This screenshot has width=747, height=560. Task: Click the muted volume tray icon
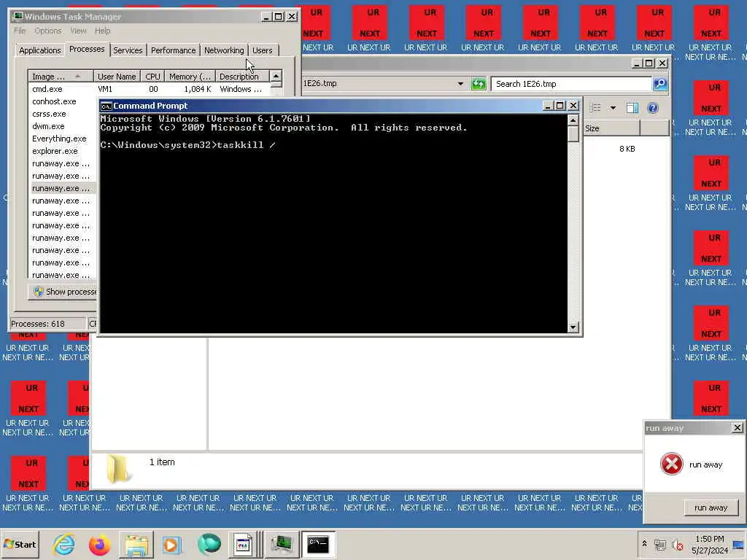(678, 544)
